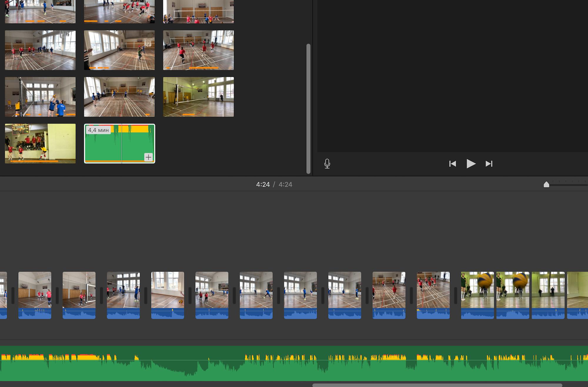Click the microphone icon below the preview area
The width and height of the screenshot is (588, 387).
[x=327, y=164]
